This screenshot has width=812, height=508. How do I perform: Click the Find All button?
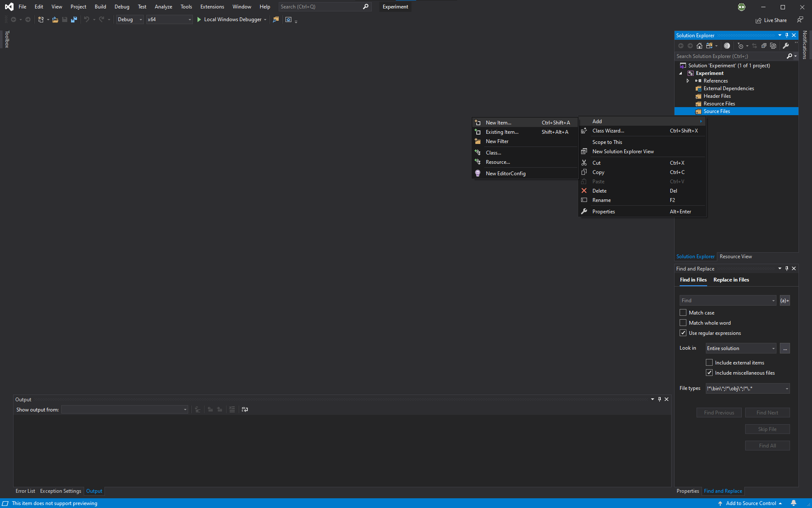tap(767, 445)
